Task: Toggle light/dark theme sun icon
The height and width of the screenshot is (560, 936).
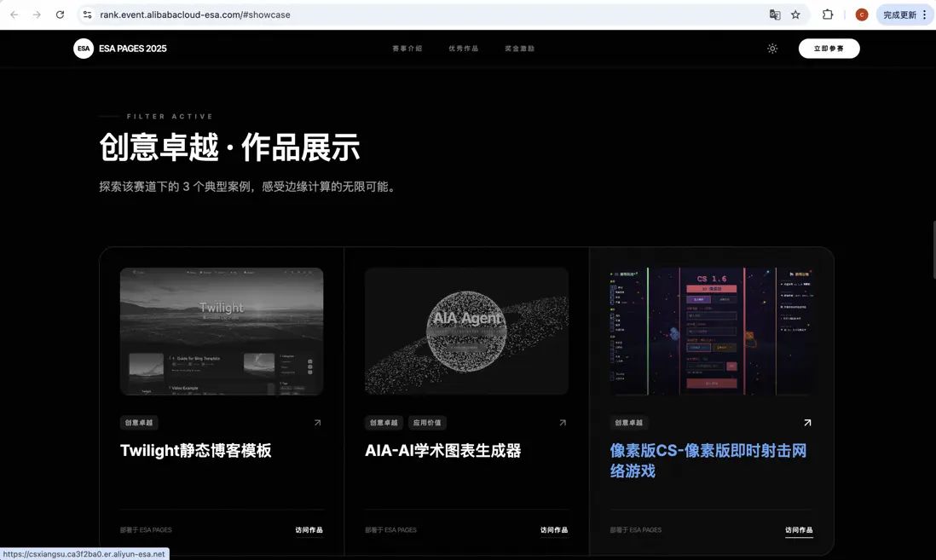Action: tap(772, 49)
